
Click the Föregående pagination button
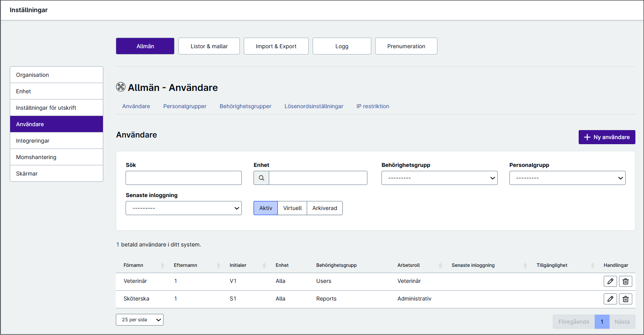[574, 322]
